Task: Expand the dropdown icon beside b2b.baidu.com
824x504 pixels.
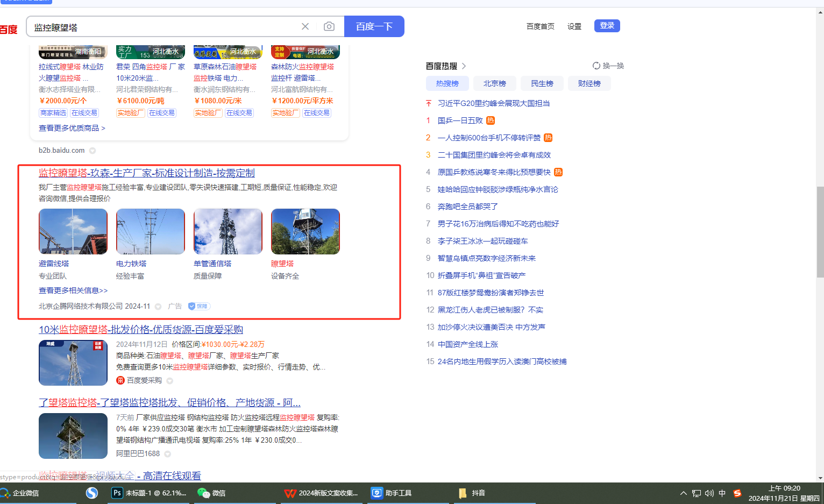Action: click(93, 151)
